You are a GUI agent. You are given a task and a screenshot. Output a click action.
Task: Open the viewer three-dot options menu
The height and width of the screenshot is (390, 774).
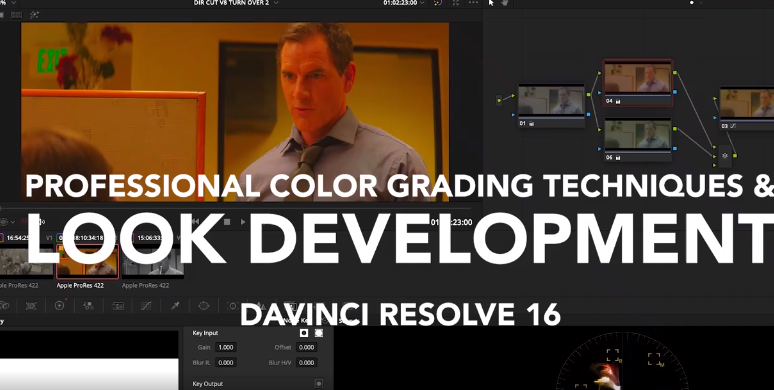[x=473, y=3]
